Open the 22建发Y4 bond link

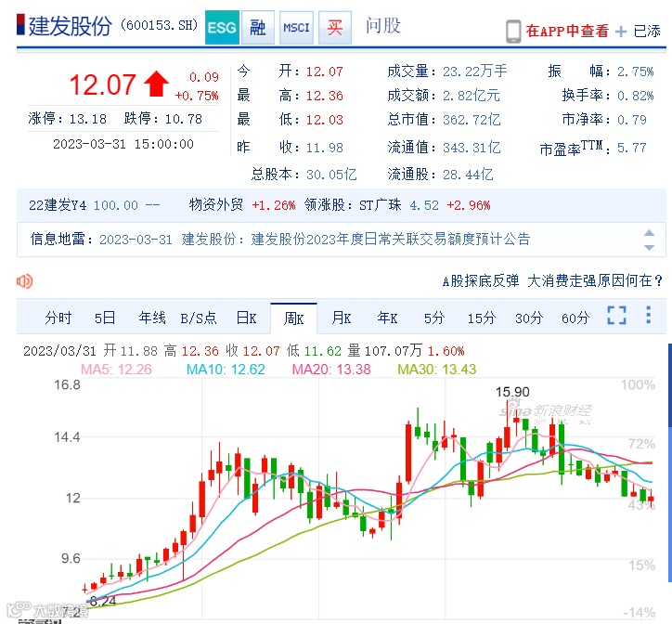click(58, 205)
